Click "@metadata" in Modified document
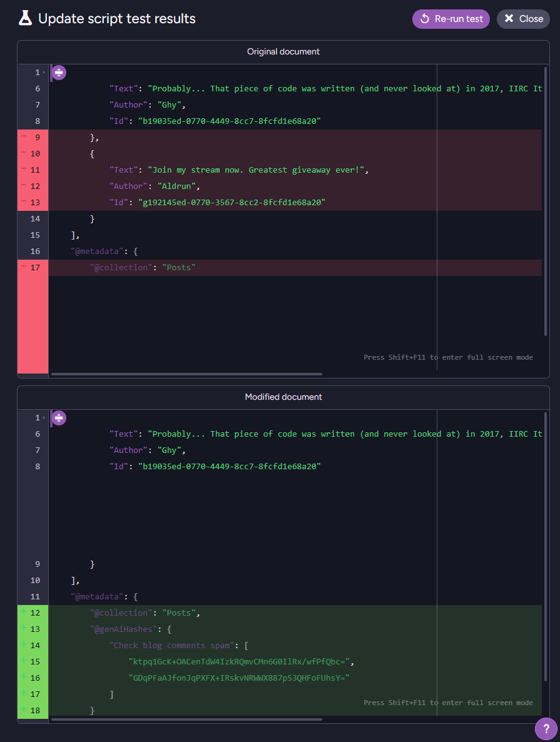The width and height of the screenshot is (560, 742). [97, 597]
